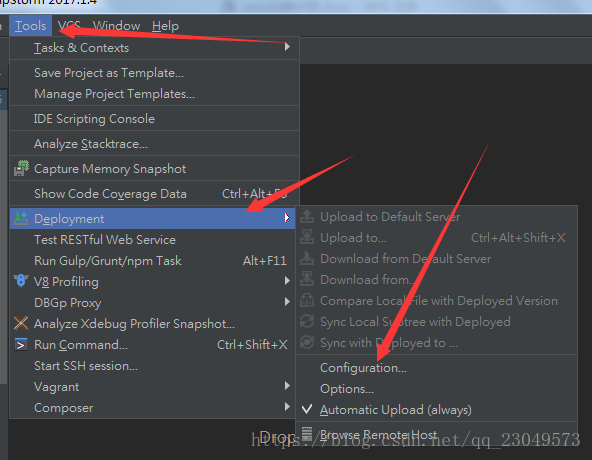Expand DBGp Proxy submenu arrow
The width and height of the screenshot is (592, 460).
point(287,302)
